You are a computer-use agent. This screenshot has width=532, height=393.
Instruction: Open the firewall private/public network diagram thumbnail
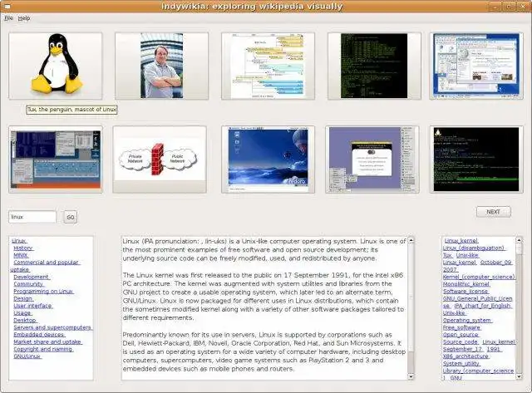[160, 160]
